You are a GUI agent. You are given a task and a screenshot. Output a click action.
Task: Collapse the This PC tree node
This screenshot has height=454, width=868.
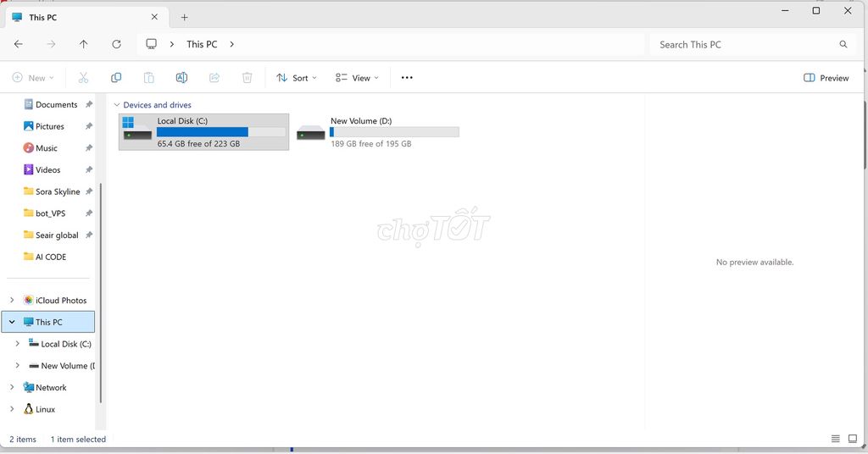pyautogui.click(x=12, y=322)
